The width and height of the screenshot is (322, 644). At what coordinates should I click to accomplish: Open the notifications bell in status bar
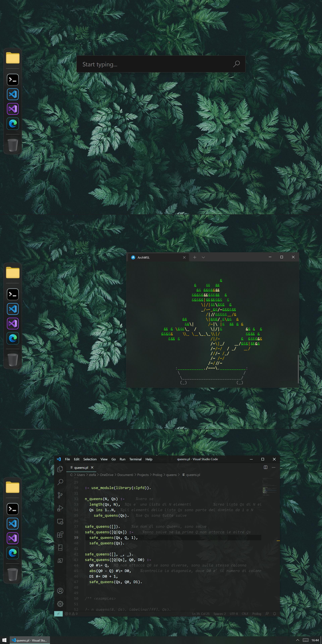click(275, 613)
